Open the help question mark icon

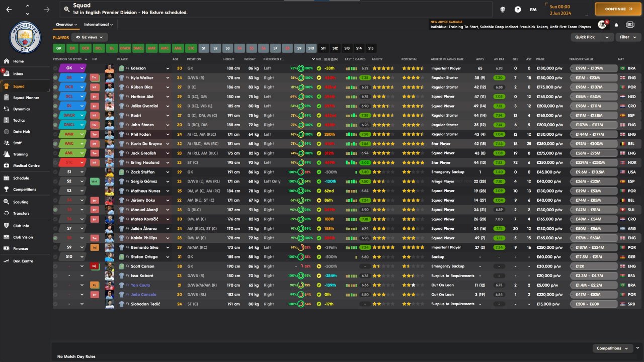tap(518, 9)
